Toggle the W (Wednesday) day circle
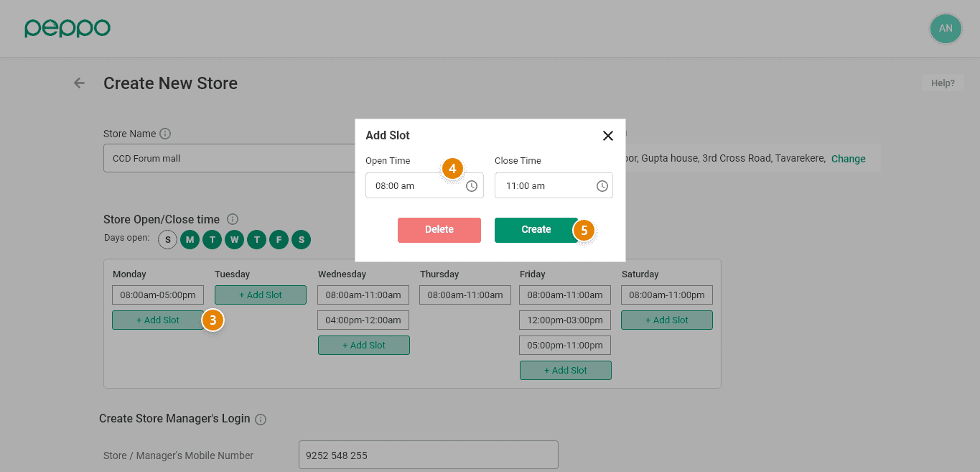 pos(234,239)
